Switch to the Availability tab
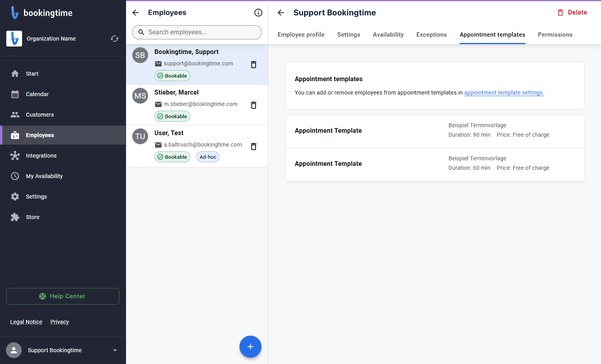 pos(388,35)
